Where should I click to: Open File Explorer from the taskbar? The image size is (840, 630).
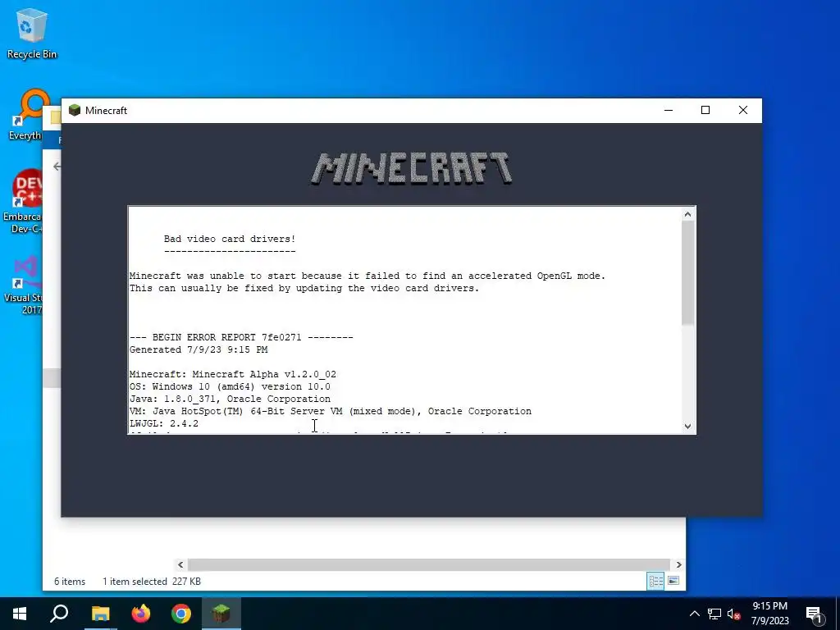tap(100, 614)
